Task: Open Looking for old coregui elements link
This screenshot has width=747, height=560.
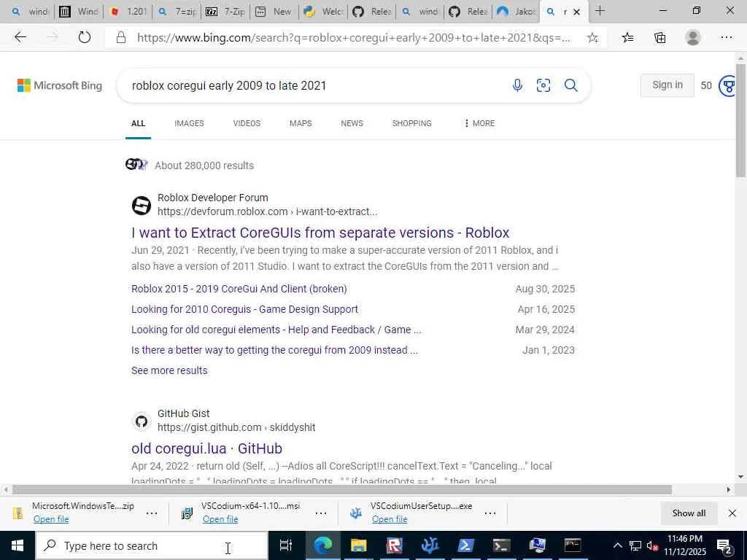Action: point(276,330)
